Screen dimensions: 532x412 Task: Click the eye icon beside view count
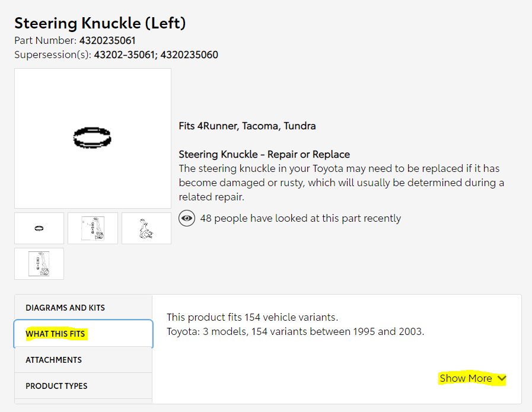click(x=187, y=218)
